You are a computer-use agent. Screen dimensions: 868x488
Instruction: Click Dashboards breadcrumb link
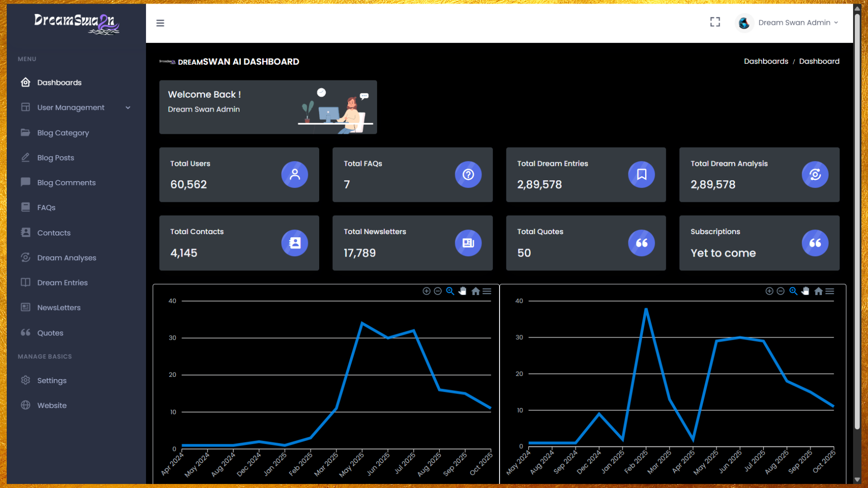click(766, 61)
